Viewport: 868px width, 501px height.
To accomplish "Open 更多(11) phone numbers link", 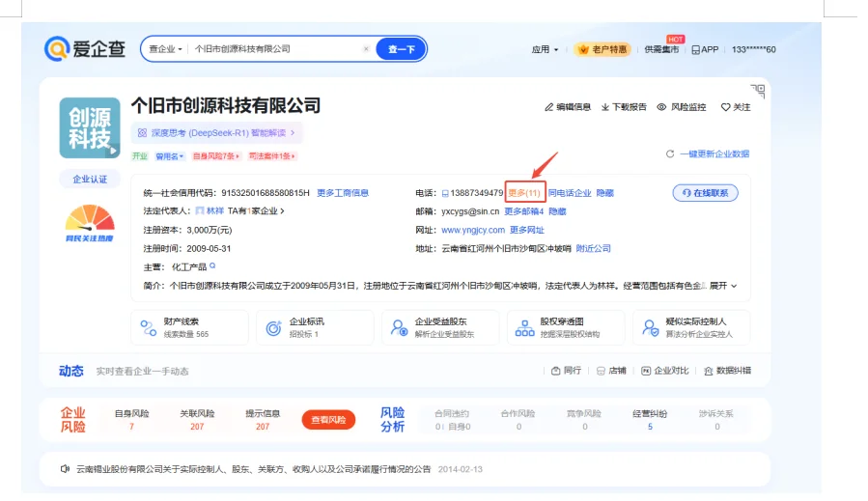I will point(524,193).
